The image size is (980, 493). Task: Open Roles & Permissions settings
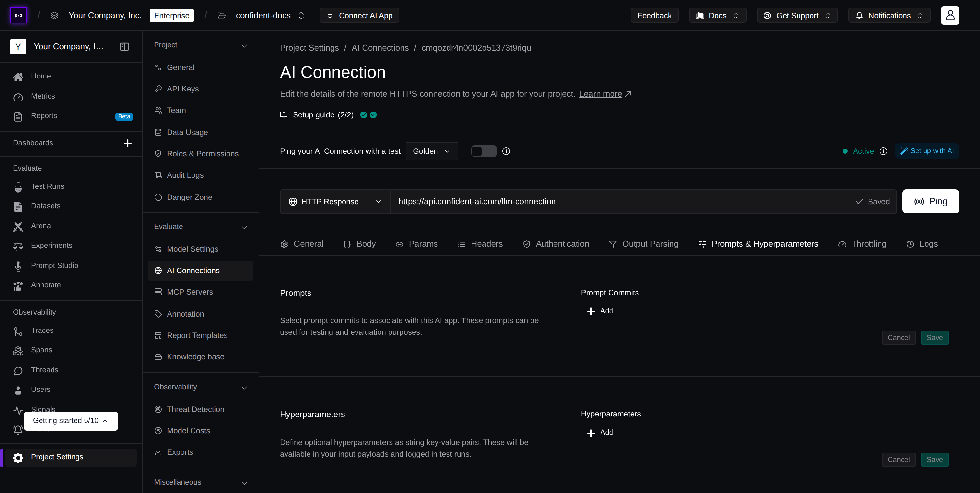201,154
